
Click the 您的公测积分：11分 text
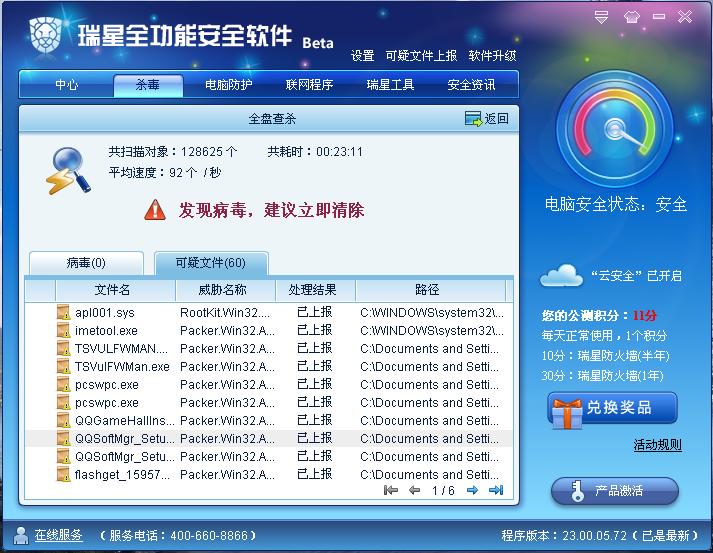[599, 316]
